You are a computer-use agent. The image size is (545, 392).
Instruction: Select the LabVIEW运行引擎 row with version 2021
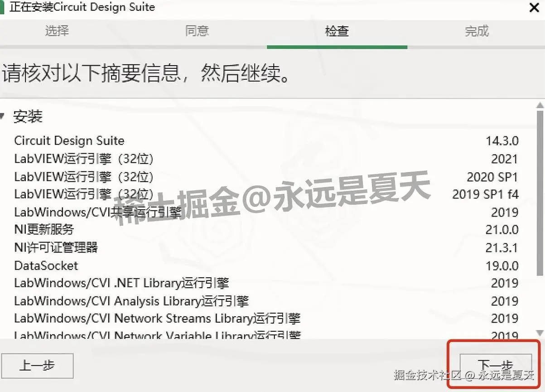[266, 159]
